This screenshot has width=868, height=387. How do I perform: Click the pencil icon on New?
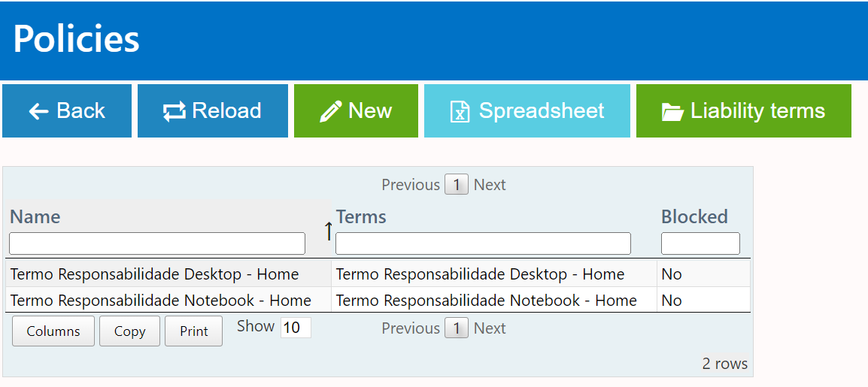coord(330,112)
